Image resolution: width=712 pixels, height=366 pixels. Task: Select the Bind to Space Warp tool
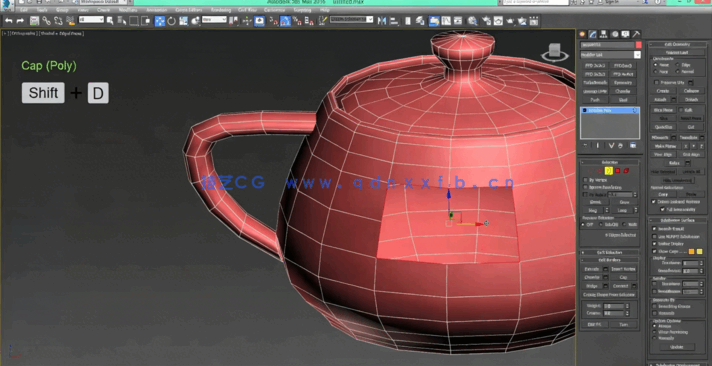70,21
